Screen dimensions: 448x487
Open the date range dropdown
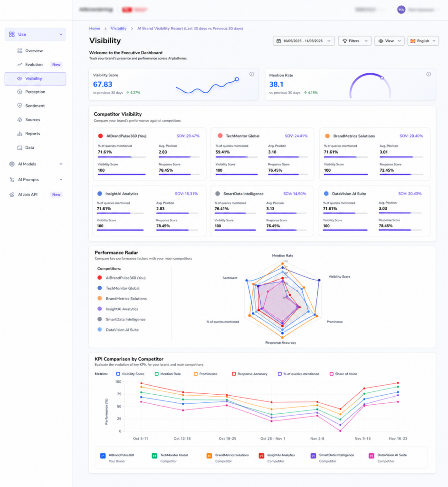coord(304,41)
